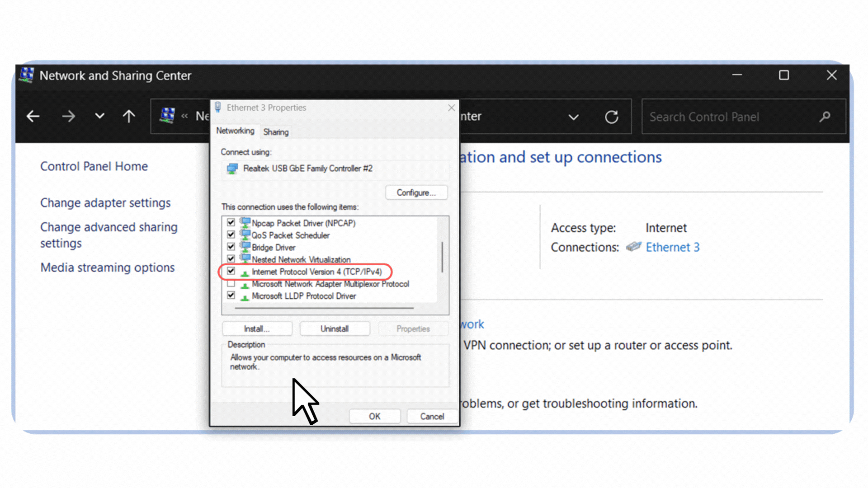Click the Realtek USB GbE adapter icon
Image resolution: width=868 pixels, height=488 pixels.
(x=232, y=169)
